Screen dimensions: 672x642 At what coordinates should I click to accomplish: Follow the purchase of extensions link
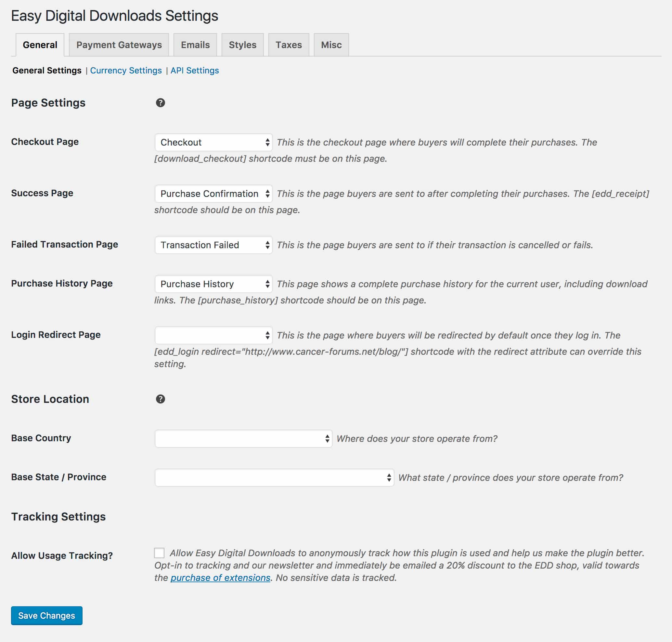(x=220, y=578)
